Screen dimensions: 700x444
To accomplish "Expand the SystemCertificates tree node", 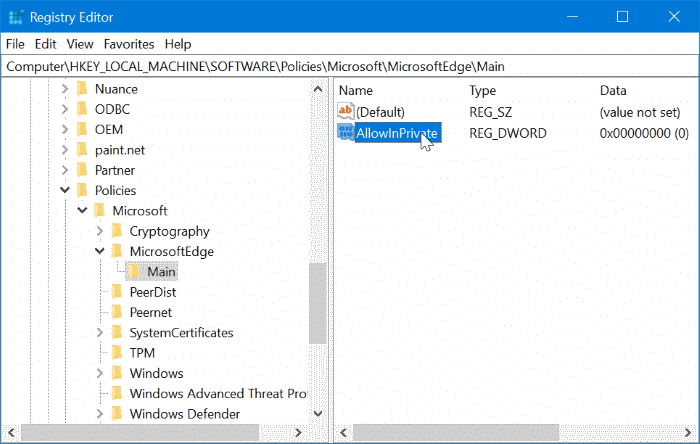I will [99, 333].
